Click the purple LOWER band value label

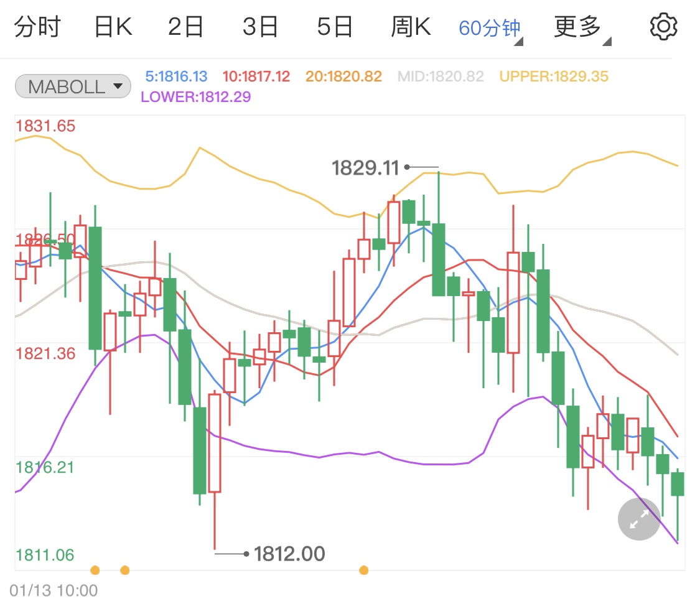coord(195,97)
